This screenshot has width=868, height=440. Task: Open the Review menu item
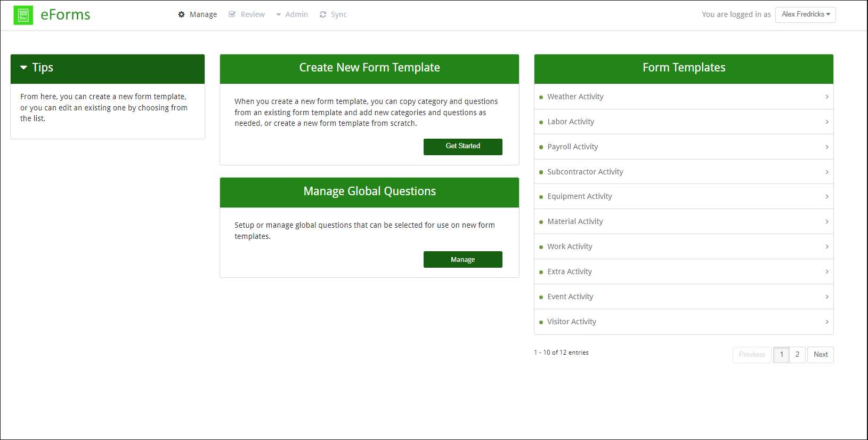(x=247, y=14)
